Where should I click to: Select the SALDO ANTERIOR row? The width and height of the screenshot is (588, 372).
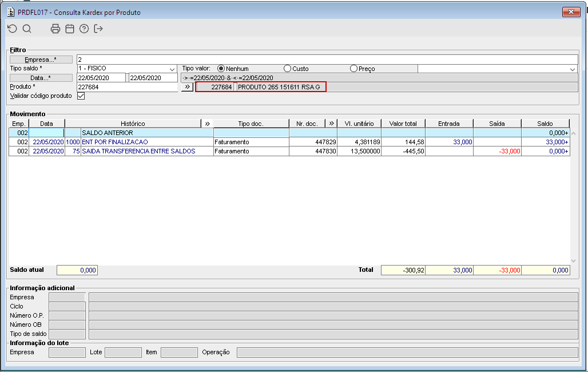click(x=289, y=133)
